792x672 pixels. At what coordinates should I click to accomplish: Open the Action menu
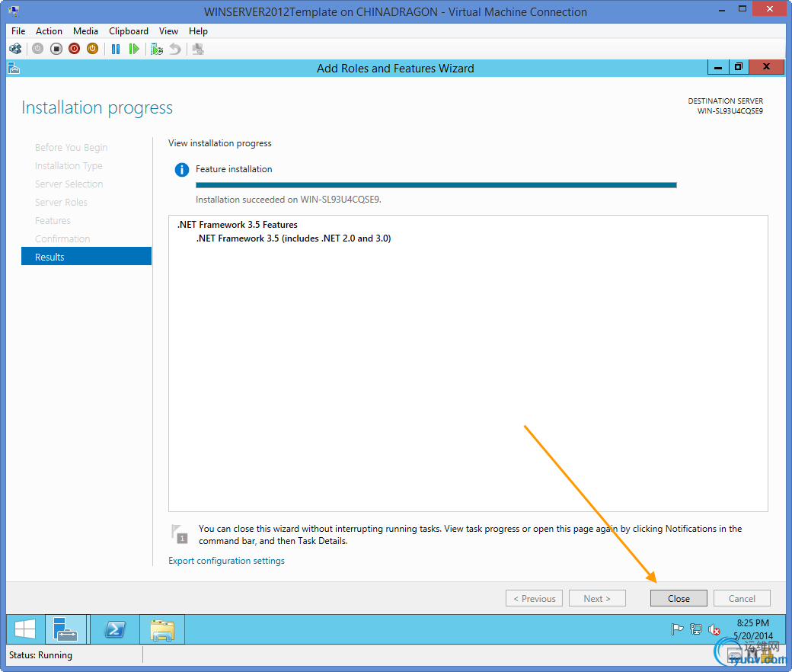49,31
